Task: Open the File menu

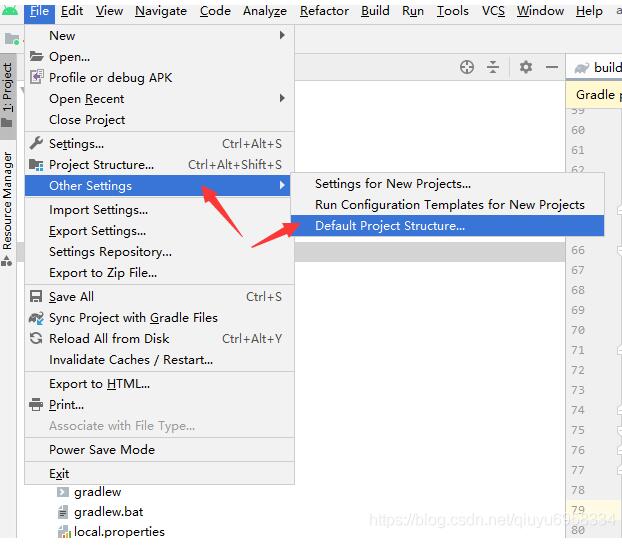Action: pos(39,11)
